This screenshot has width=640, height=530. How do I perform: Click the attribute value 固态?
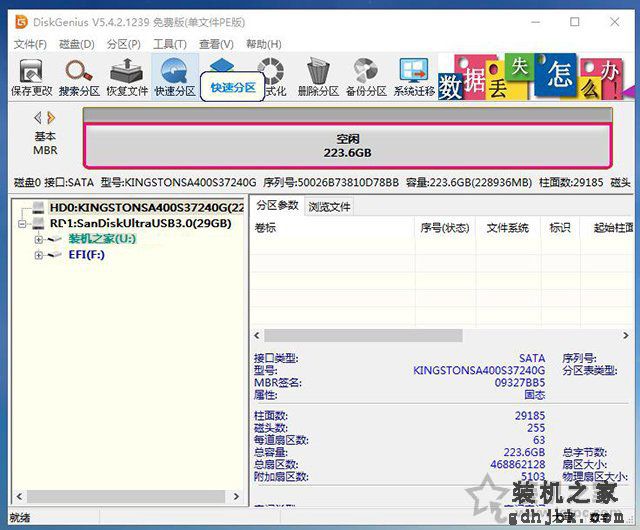(535, 395)
